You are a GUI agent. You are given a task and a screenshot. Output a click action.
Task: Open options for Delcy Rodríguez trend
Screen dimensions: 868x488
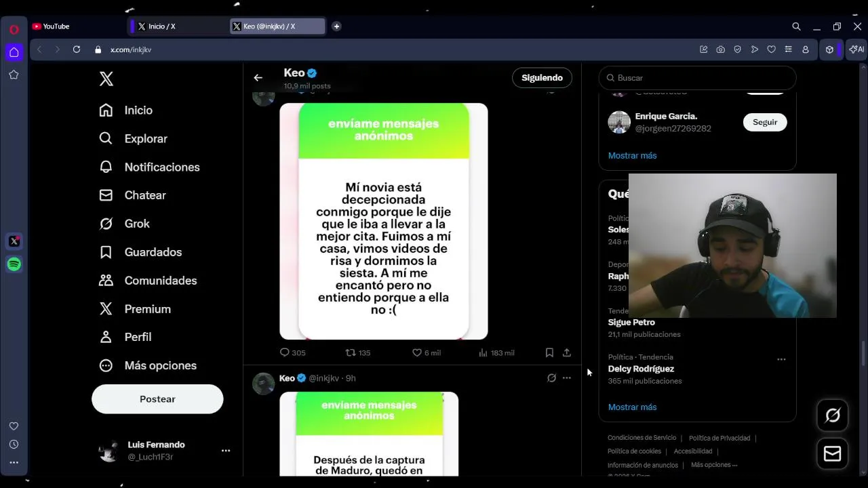click(x=781, y=359)
